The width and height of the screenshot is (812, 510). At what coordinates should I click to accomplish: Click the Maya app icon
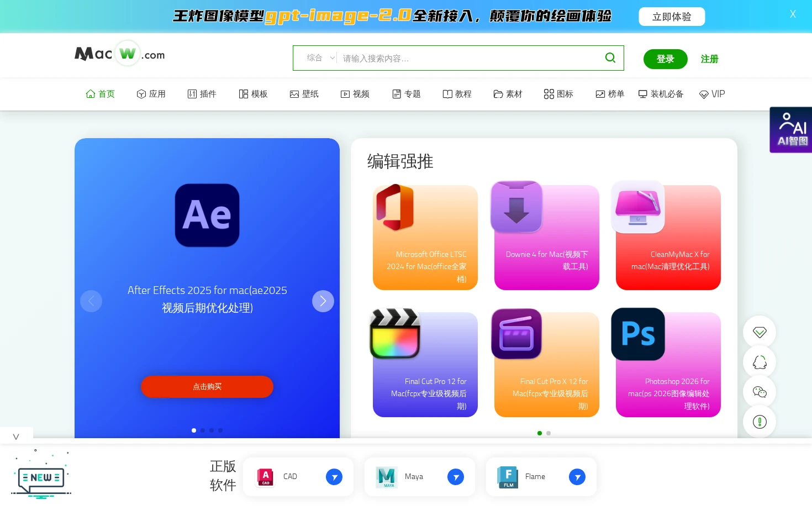point(387,477)
